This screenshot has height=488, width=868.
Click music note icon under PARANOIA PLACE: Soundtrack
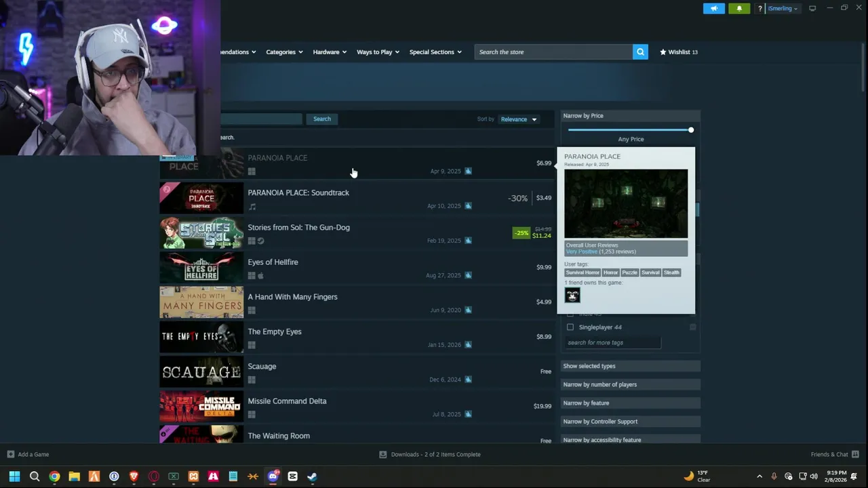252,207
